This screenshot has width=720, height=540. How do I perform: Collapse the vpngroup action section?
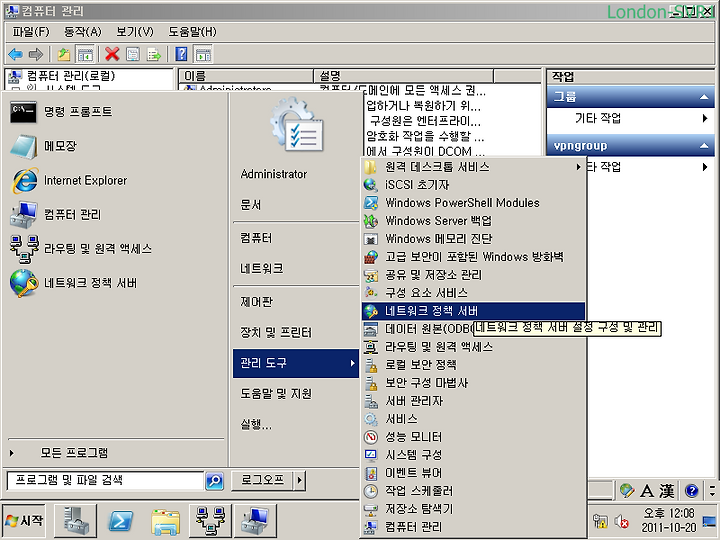[703, 146]
